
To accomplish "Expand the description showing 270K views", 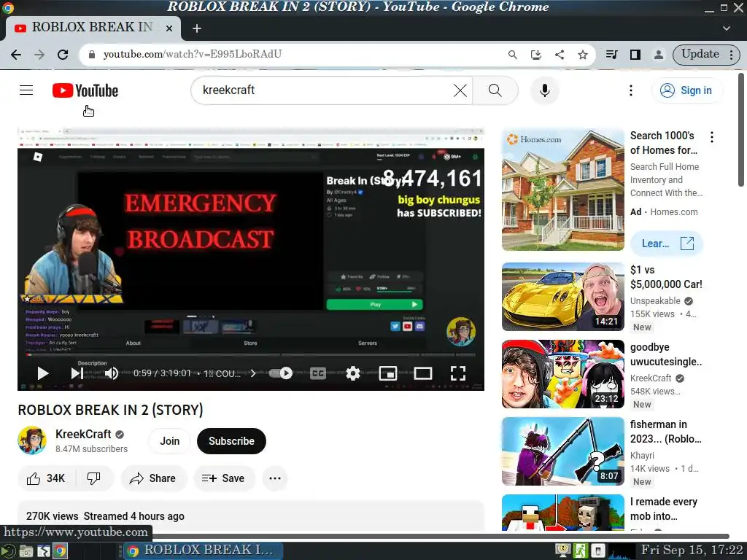I will 251,516.
